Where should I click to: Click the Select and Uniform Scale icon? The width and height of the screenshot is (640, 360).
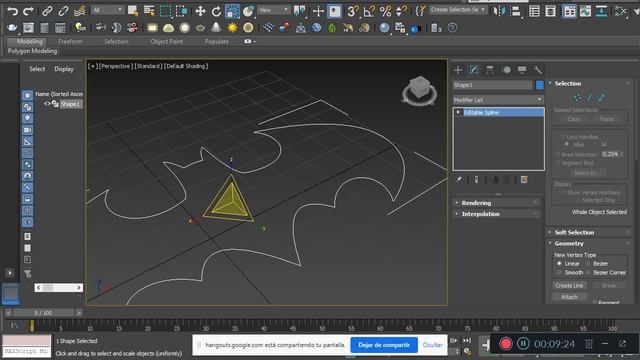click(232, 11)
